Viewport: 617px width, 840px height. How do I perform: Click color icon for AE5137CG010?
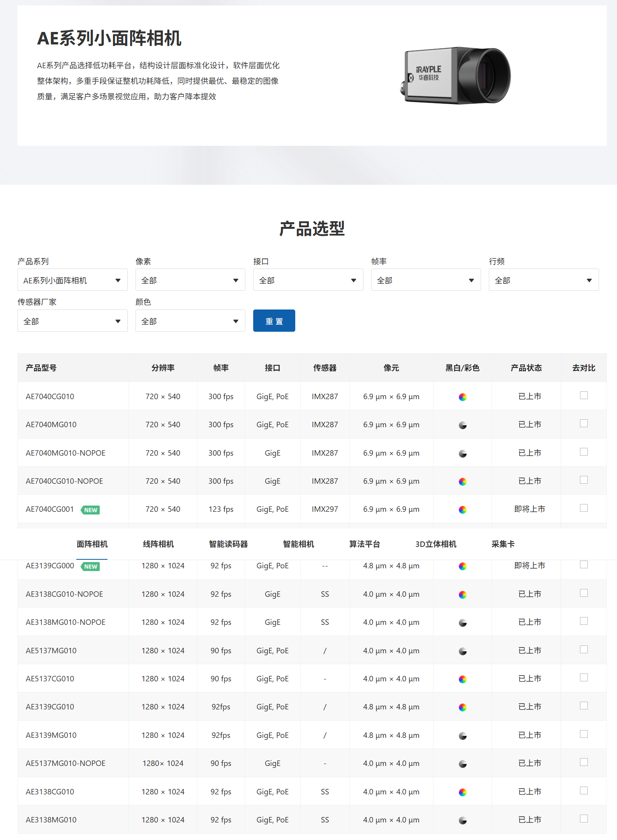462,679
